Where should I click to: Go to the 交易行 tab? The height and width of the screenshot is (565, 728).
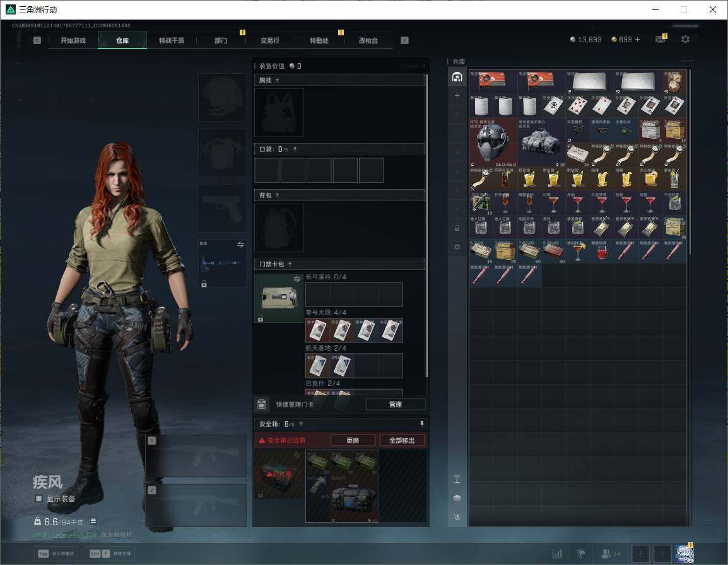click(x=270, y=40)
